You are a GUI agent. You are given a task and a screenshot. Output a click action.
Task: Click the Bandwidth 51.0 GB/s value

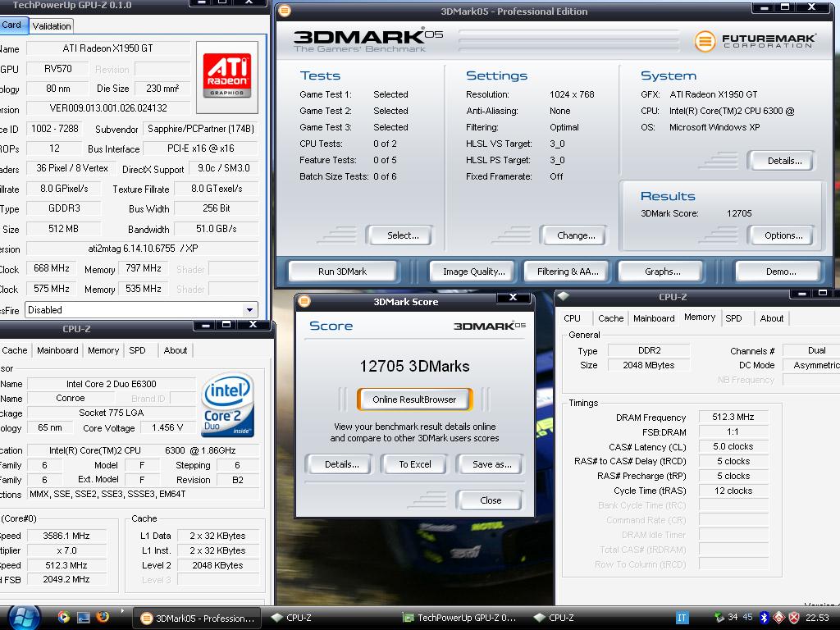(x=217, y=229)
